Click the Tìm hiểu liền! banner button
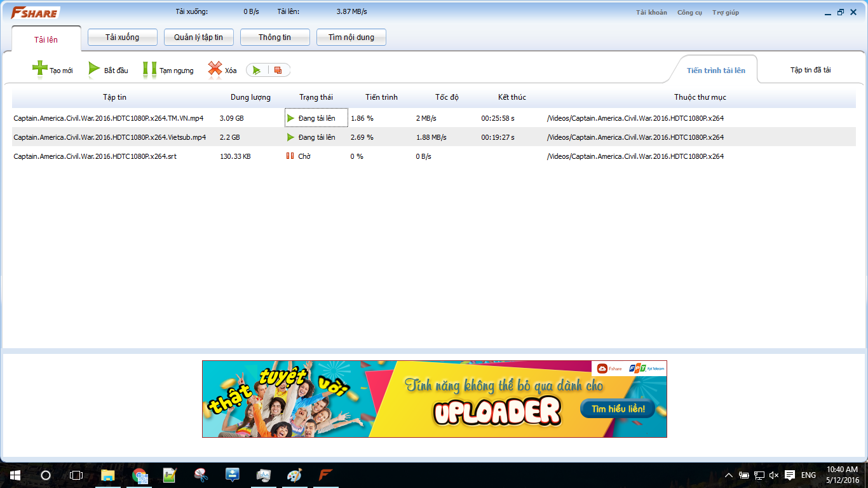Image resolution: width=868 pixels, height=488 pixels. click(618, 409)
